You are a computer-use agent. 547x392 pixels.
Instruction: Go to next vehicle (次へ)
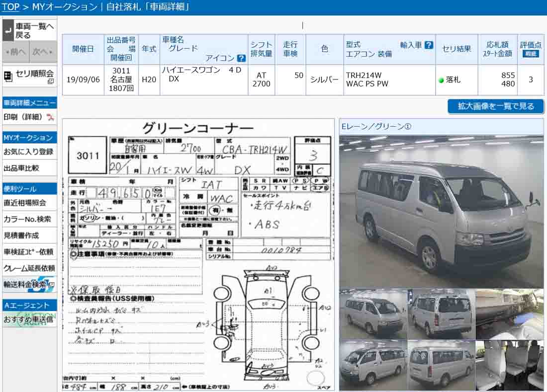(x=43, y=52)
